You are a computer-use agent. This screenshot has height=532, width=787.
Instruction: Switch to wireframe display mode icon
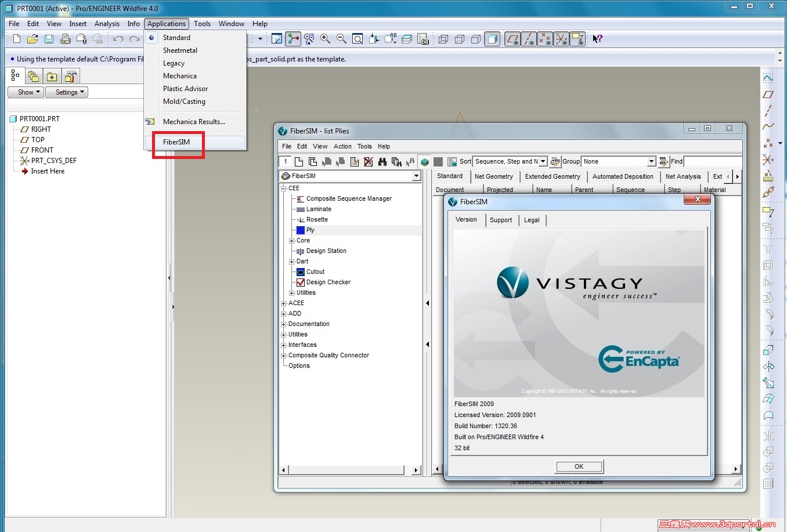click(x=443, y=39)
